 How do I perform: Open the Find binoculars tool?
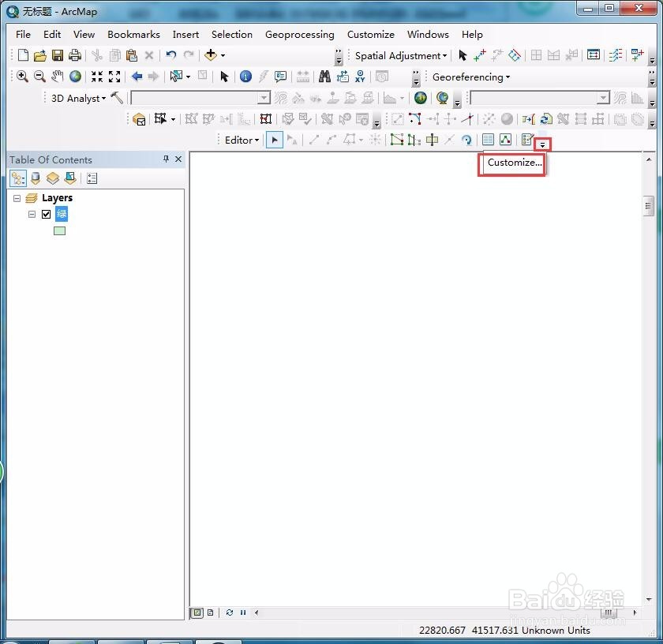click(x=324, y=77)
